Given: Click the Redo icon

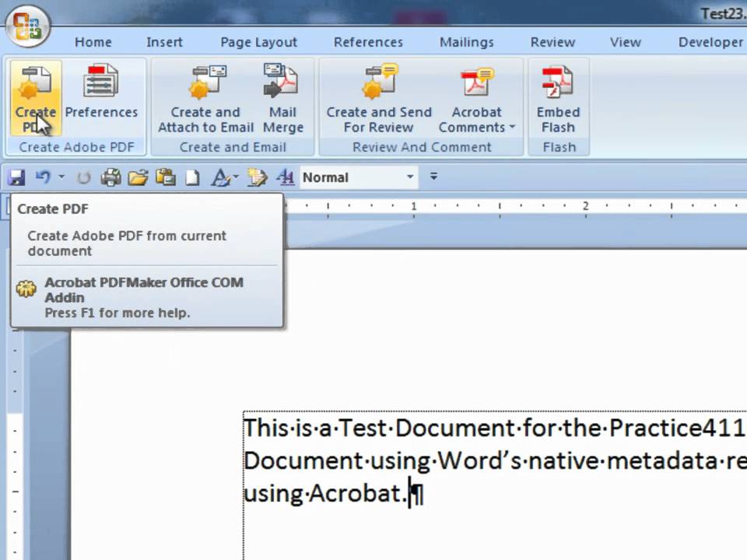Looking at the screenshot, I should click(84, 177).
